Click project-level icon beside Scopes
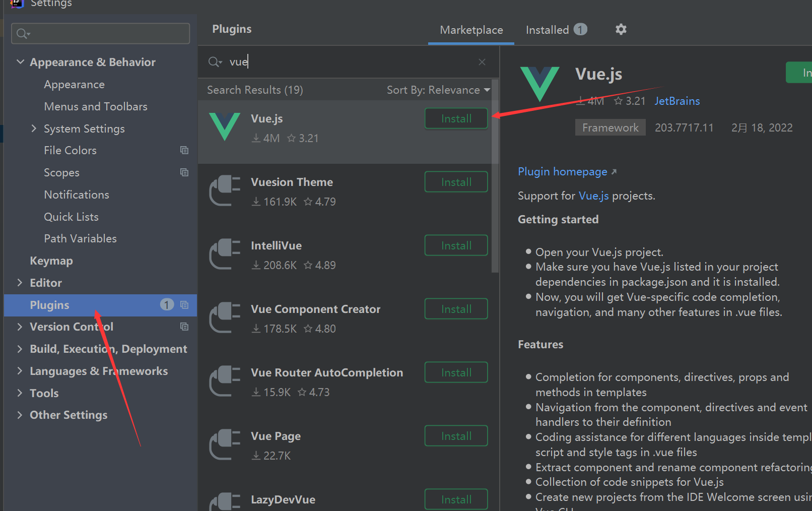Screen dimensions: 812x511 tap(184, 172)
